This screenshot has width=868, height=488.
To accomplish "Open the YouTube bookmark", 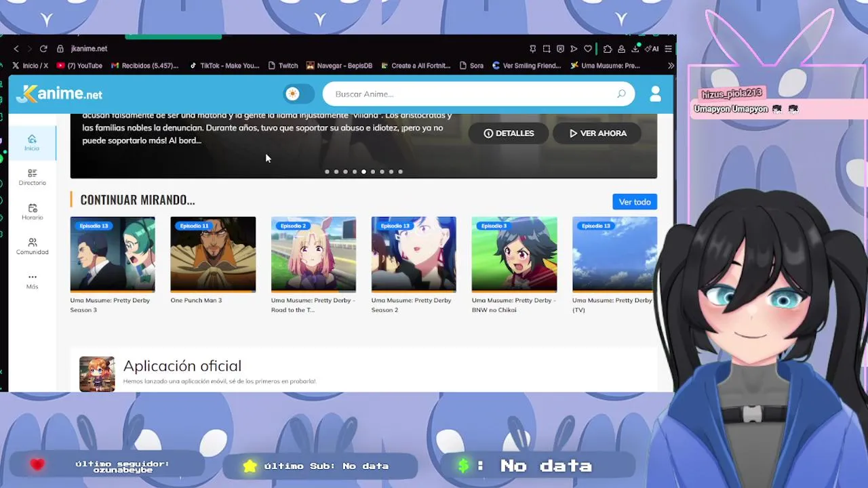I will (x=80, y=66).
